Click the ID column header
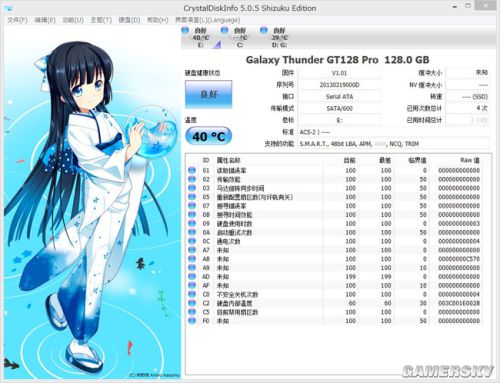Image resolution: width=500 pixels, height=383 pixels. [206, 160]
